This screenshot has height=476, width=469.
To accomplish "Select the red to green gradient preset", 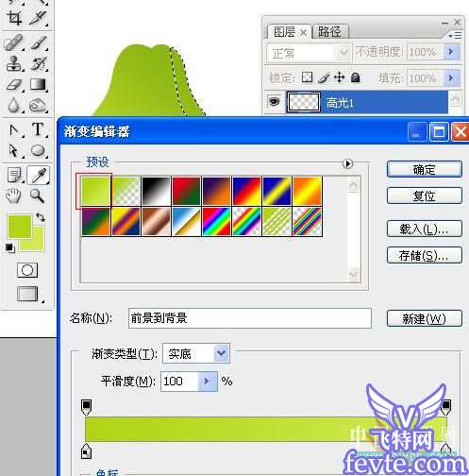I will click(x=187, y=191).
